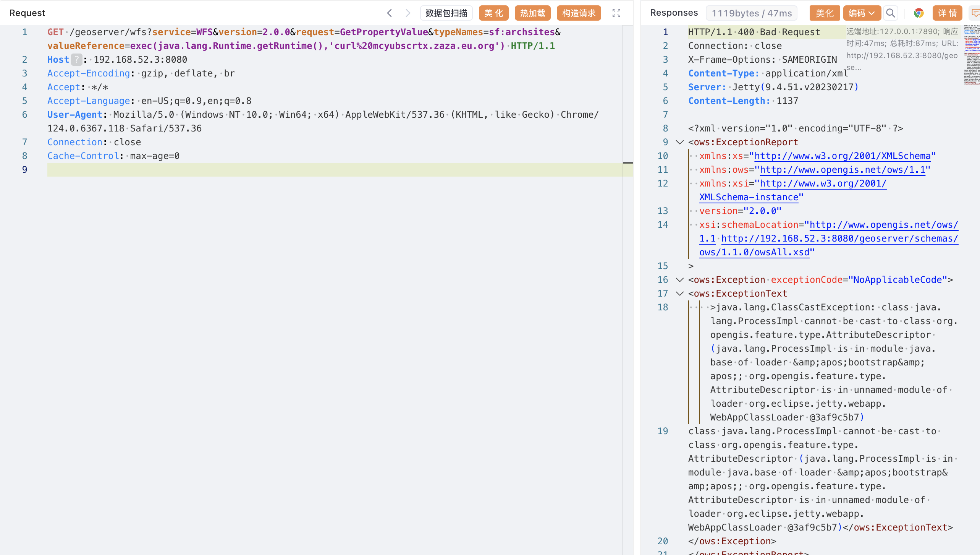
Task: Click the response minimap at the right edge
Action: 971,55
